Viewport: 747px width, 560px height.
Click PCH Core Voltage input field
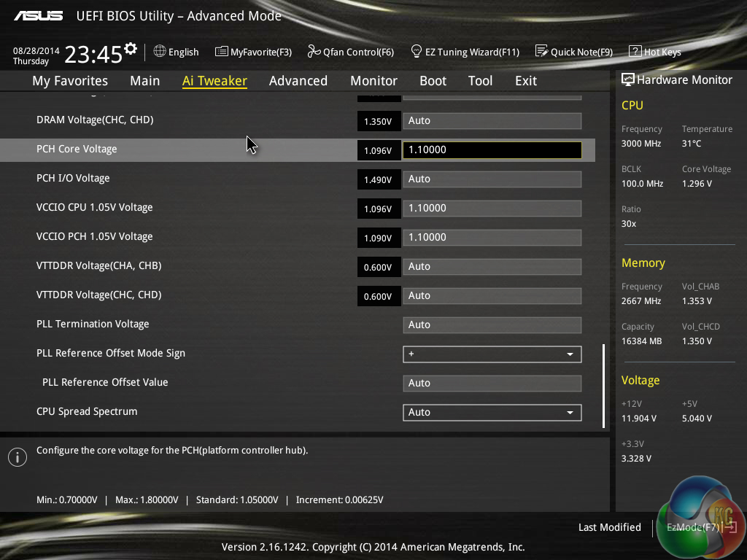(x=492, y=150)
